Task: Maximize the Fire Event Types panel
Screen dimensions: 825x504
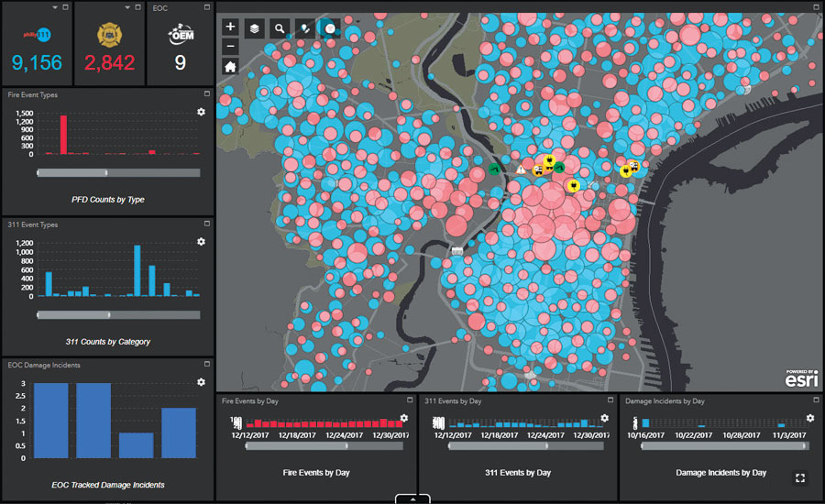Action: click(x=207, y=93)
